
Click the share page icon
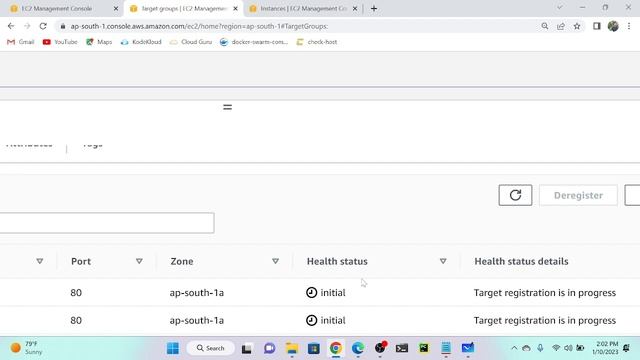coord(561,26)
